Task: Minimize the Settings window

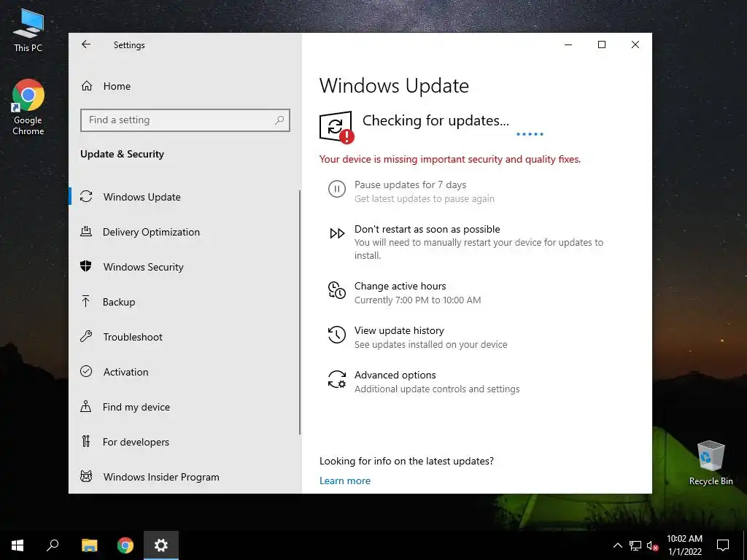Action: point(568,44)
